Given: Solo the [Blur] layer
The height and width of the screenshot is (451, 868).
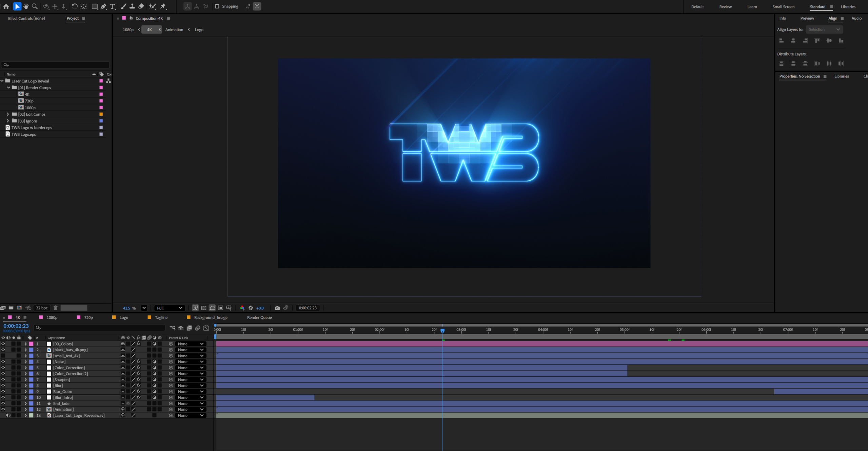Looking at the screenshot, I should (x=14, y=386).
